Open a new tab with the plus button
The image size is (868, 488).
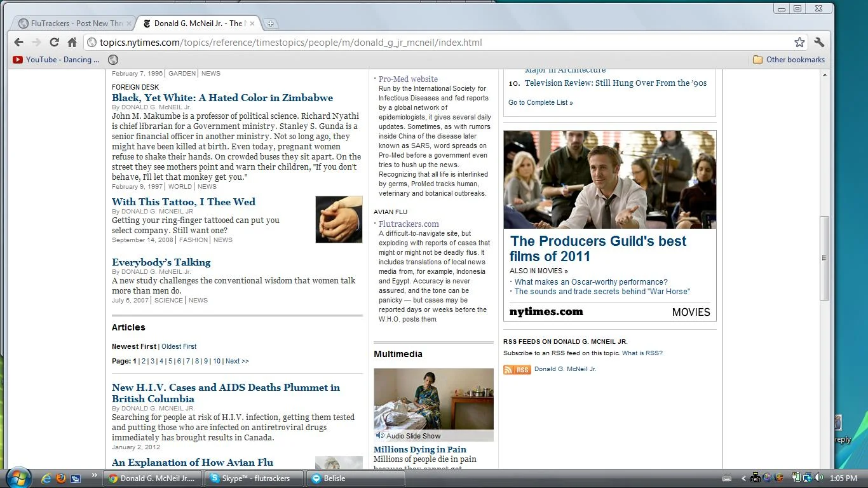(x=270, y=24)
